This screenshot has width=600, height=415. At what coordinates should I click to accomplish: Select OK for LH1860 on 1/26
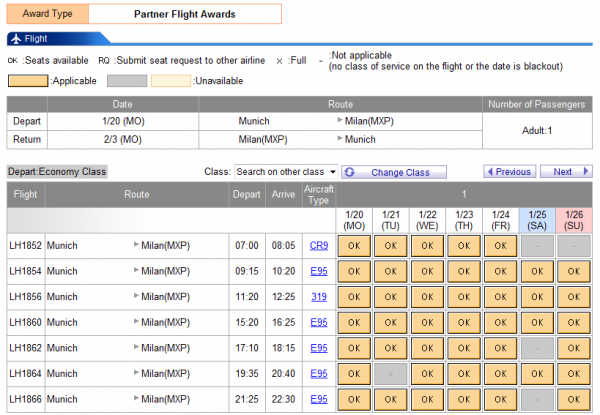[574, 323]
